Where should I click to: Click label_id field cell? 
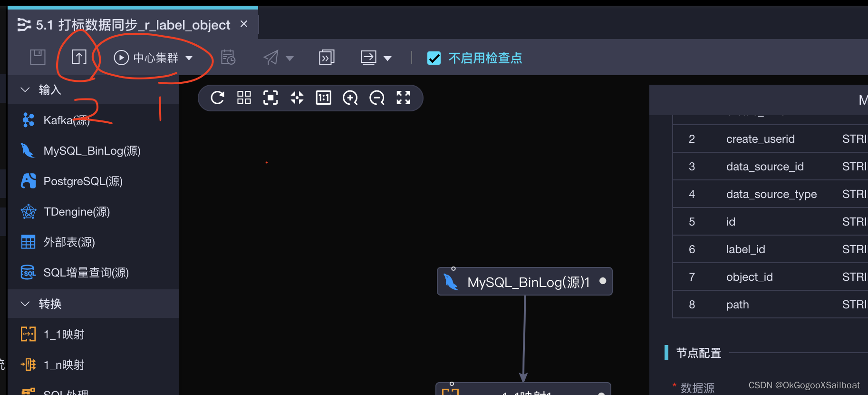745,249
